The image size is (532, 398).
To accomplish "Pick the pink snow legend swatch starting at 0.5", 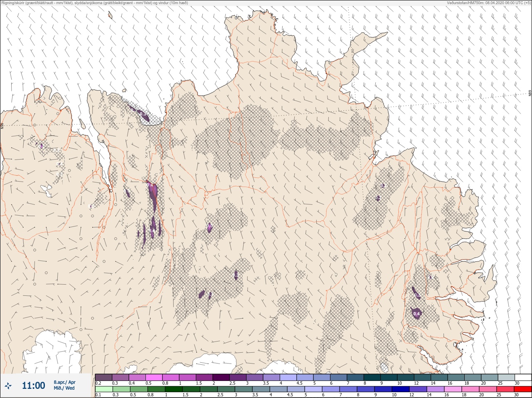I will coord(154,377).
